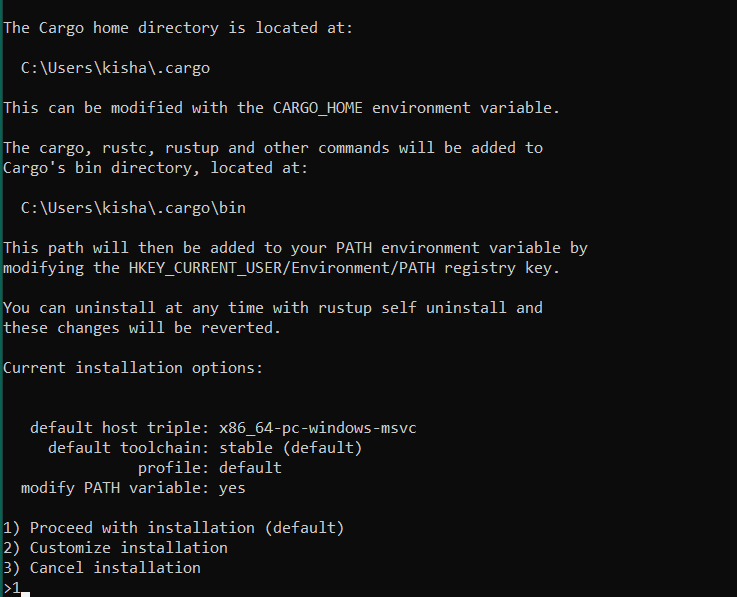Click the typed '1' at the prompt
737x597 pixels.
(x=16, y=588)
